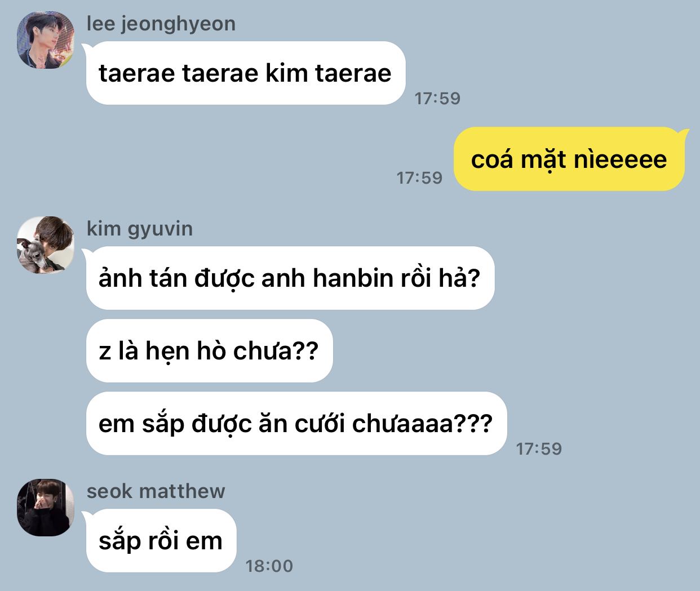Select the message 'z là hẹn hò chưa??'
The image size is (700, 591).
[x=209, y=350]
